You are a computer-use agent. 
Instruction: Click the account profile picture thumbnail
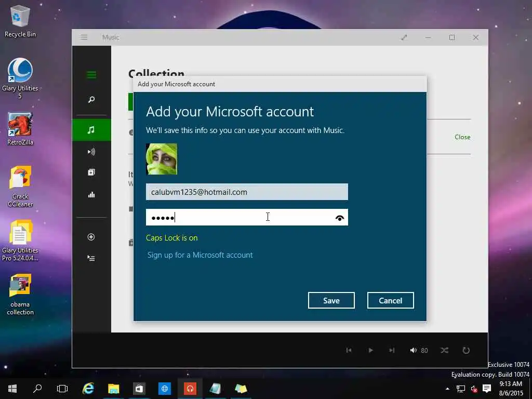click(x=162, y=159)
